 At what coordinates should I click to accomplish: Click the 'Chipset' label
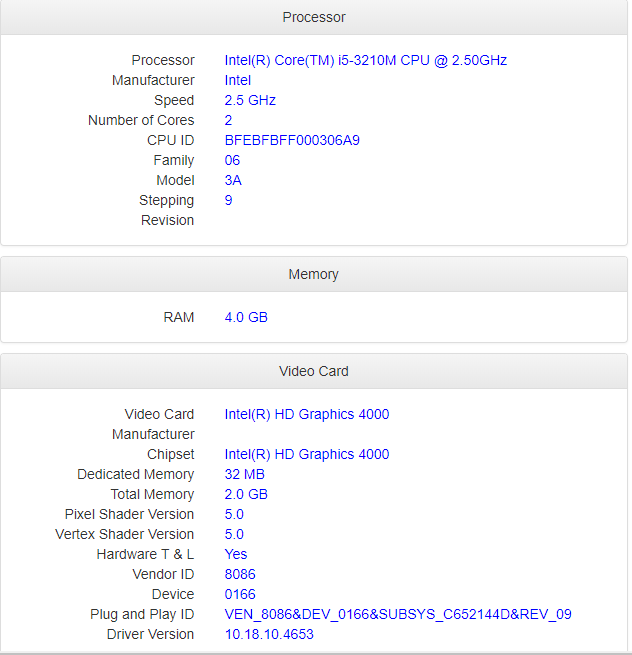(170, 454)
